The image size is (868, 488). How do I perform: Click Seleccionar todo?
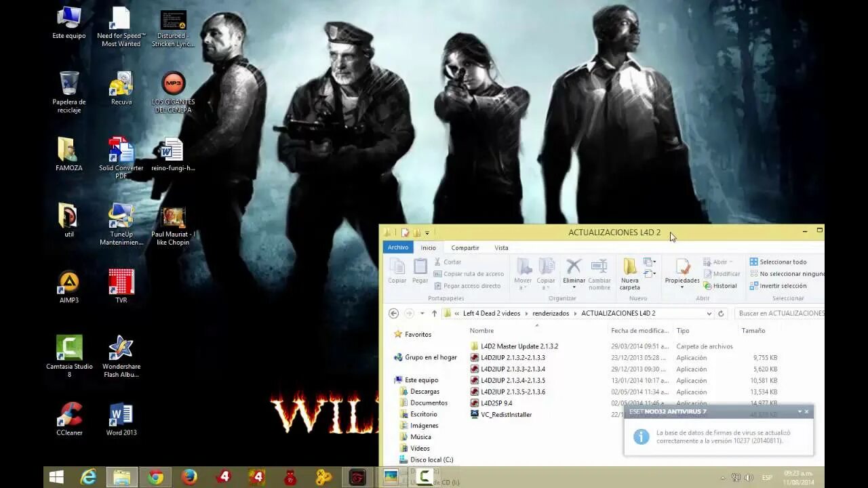coord(778,262)
